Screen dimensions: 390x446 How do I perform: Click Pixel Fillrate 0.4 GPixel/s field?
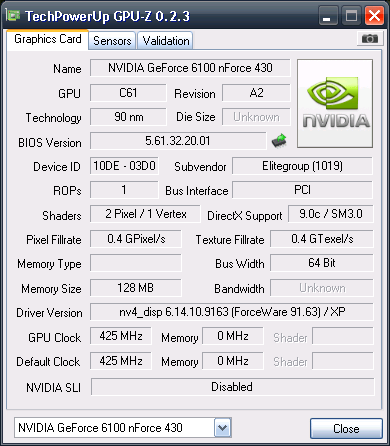coord(136,239)
